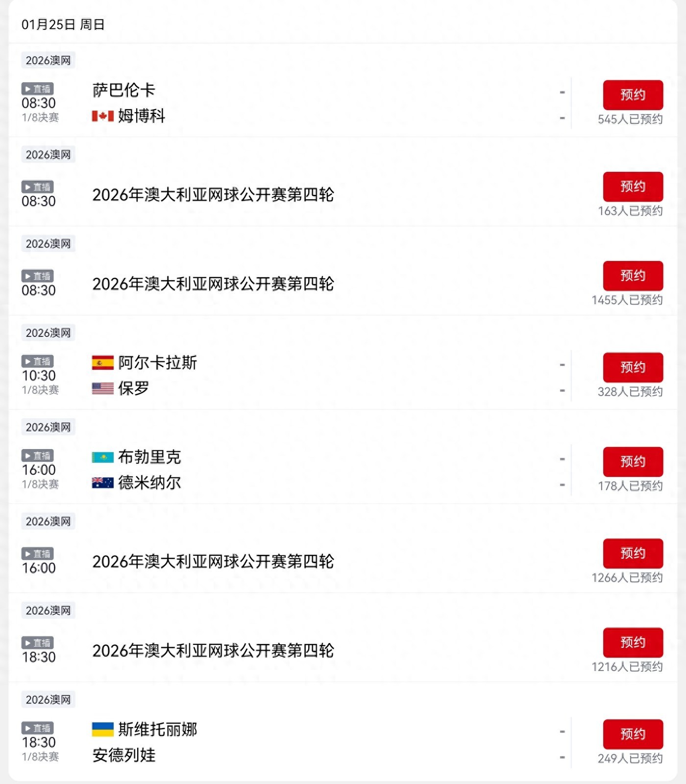Click the Ukraine flag beside 斯维托丽娜
Viewport: 686px width, 784px height.
[102, 730]
